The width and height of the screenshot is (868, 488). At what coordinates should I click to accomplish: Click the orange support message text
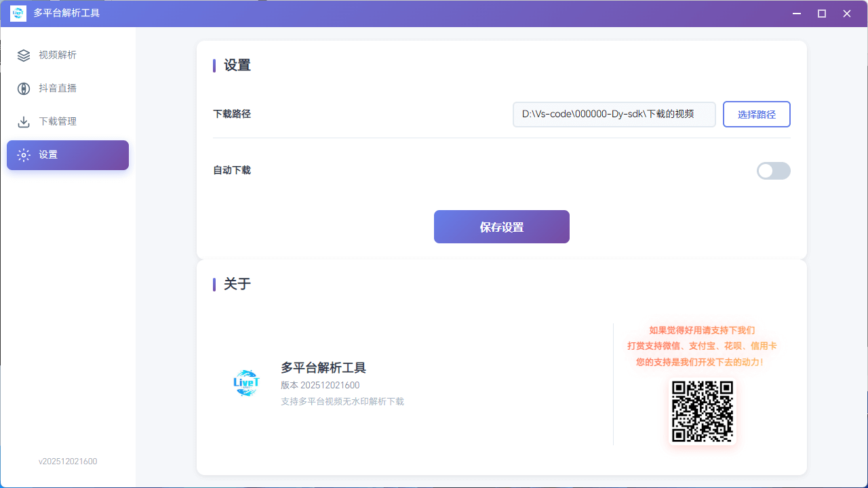703,346
